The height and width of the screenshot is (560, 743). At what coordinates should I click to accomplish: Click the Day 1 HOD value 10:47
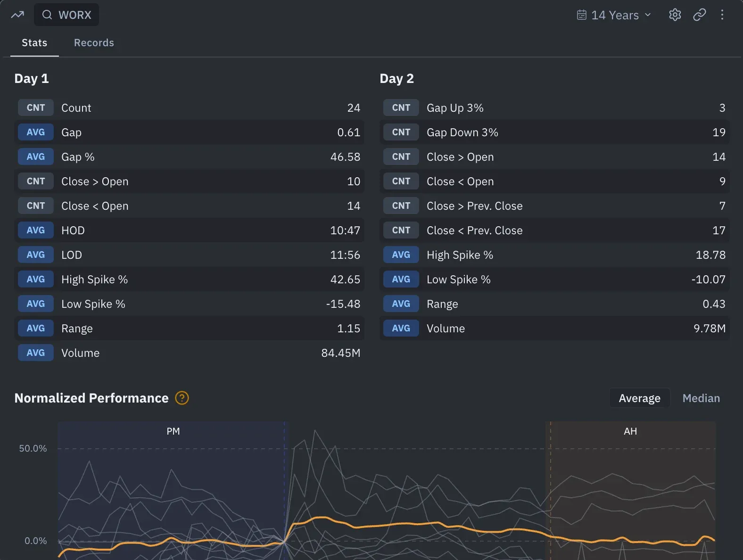(345, 231)
